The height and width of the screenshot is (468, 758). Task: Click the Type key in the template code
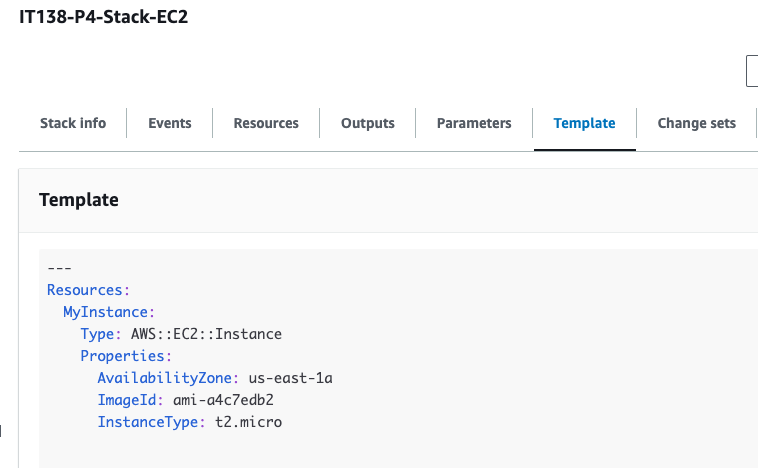[x=100, y=334]
